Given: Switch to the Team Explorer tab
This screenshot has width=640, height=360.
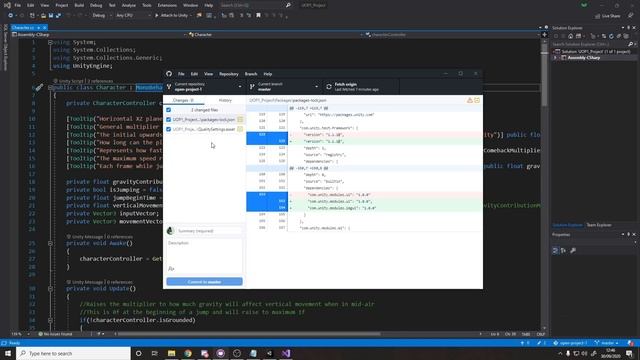Looking at the screenshot, I should [x=599, y=225].
